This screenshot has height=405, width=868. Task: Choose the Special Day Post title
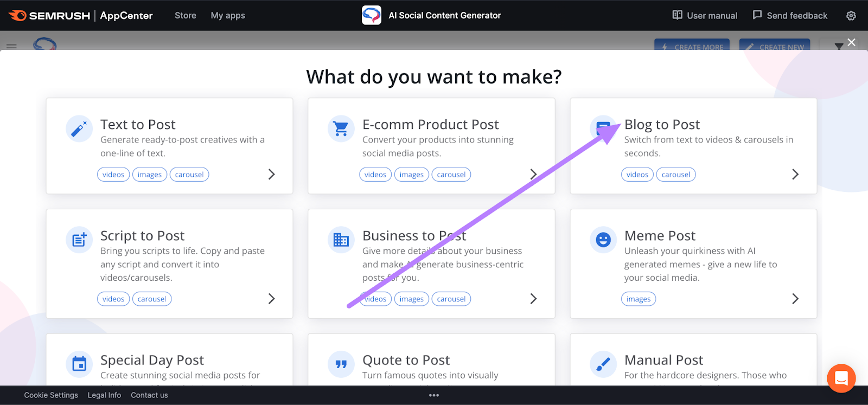152,360
